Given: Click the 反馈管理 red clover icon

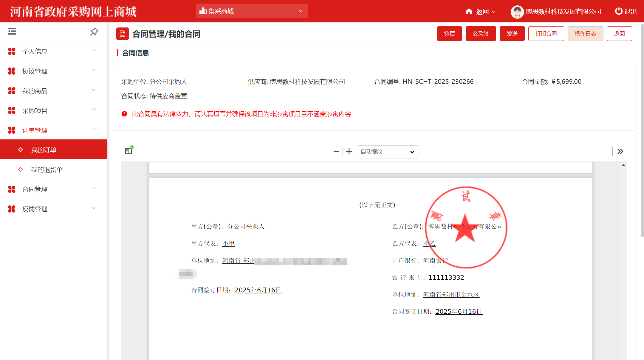Looking at the screenshot, I should pos(12,209).
